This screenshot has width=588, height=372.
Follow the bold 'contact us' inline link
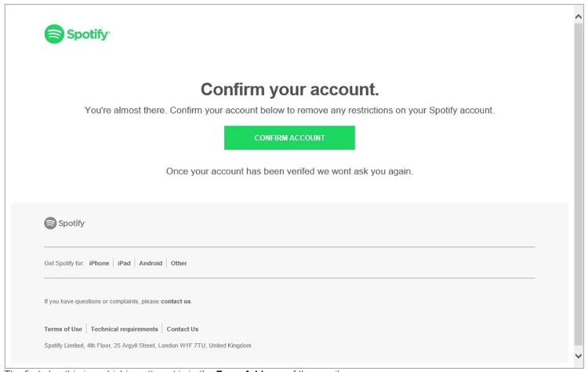176,301
